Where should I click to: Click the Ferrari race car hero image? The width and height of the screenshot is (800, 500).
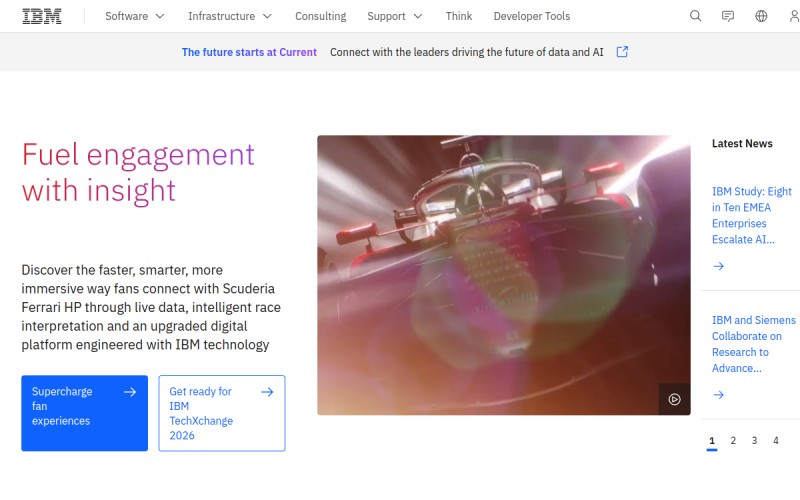pyautogui.click(x=504, y=275)
